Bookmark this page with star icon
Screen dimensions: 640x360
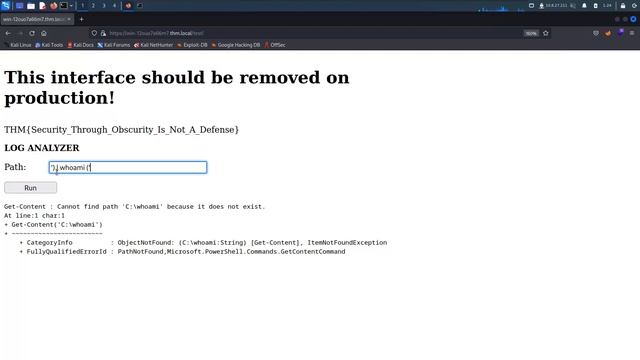(546, 33)
